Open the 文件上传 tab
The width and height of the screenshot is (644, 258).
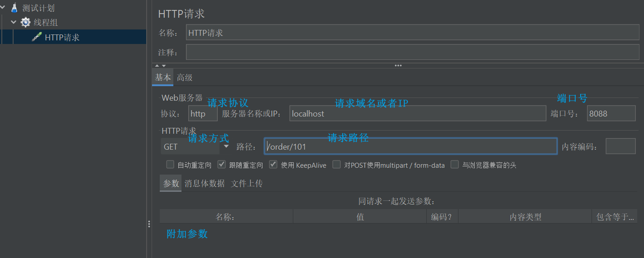tap(247, 183)
